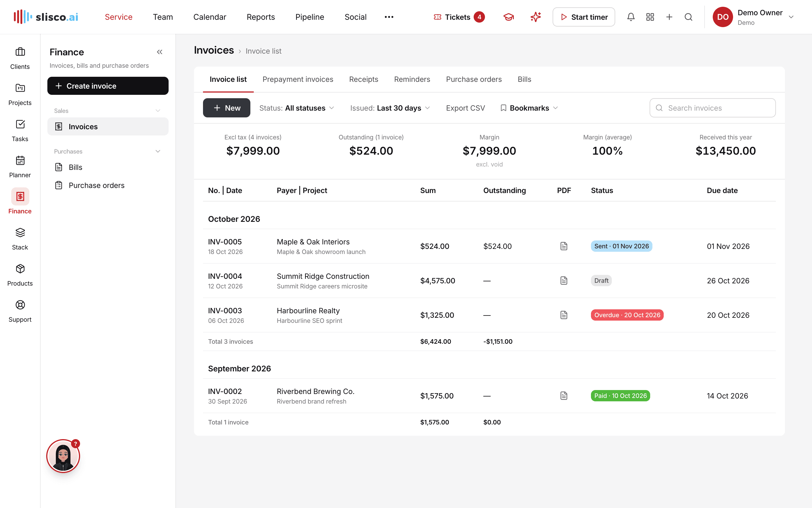Click the New invoice button
This screenshot has height=508, width=812.
[226, 108]
